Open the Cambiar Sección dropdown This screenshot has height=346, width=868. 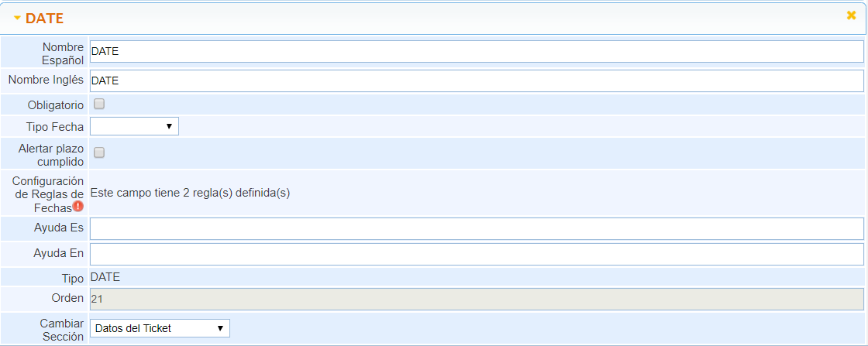point(160,328)
